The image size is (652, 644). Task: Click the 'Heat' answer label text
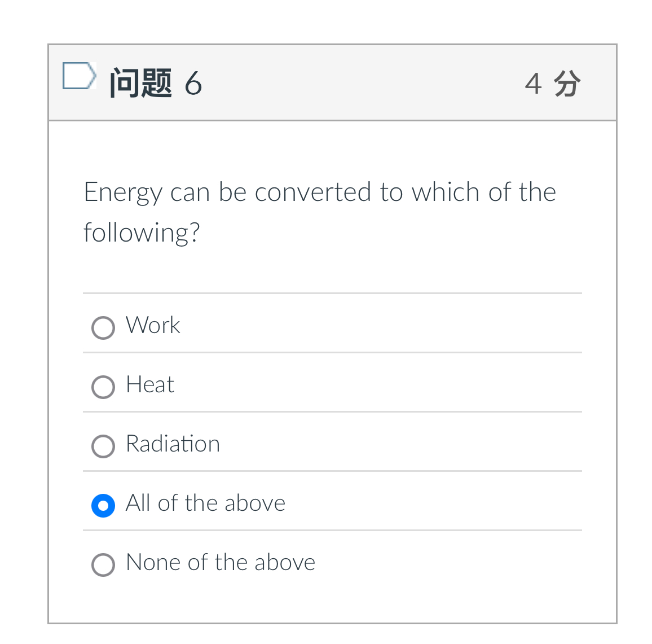[x=150, y=385]
